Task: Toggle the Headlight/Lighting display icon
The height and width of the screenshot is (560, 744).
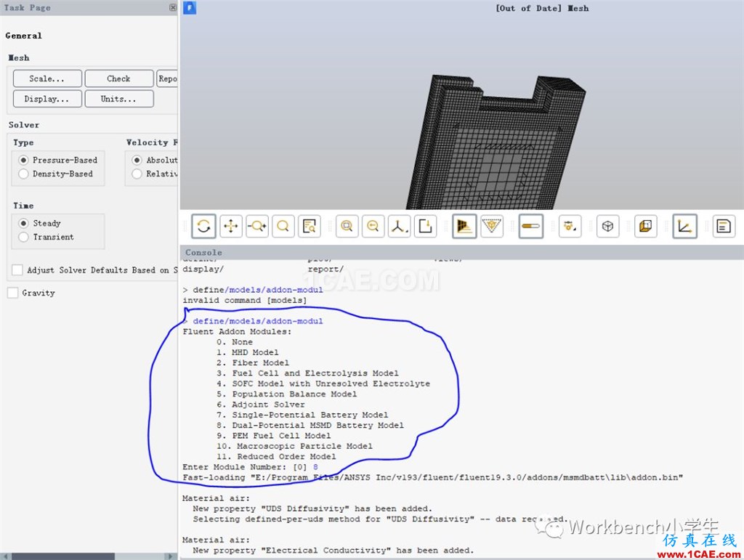Action: [464, 226]
